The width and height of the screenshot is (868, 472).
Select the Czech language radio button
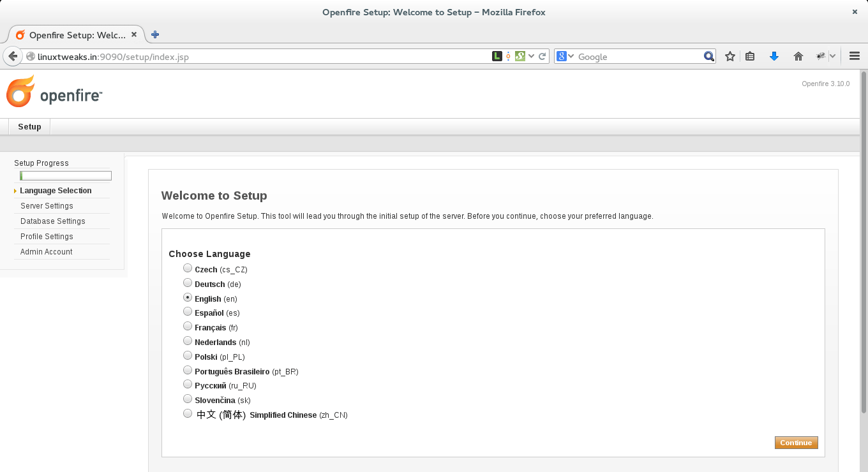point(188,269)
